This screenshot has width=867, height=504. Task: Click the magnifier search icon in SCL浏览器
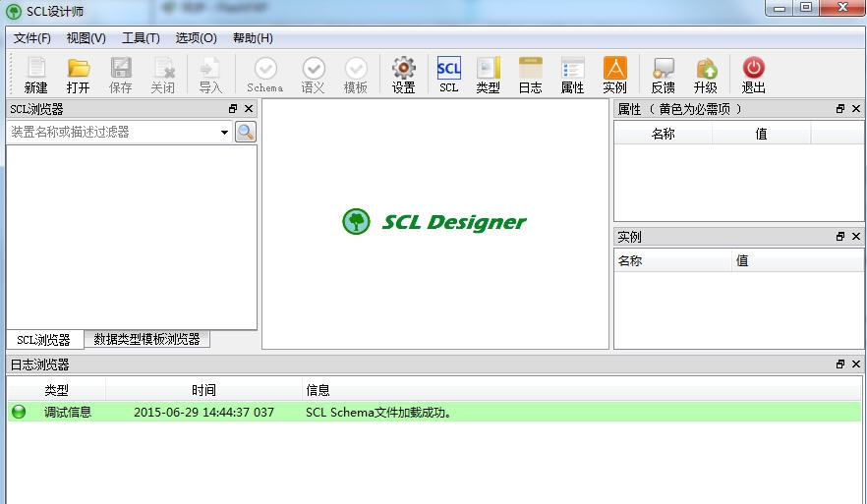tap(246, 132)
